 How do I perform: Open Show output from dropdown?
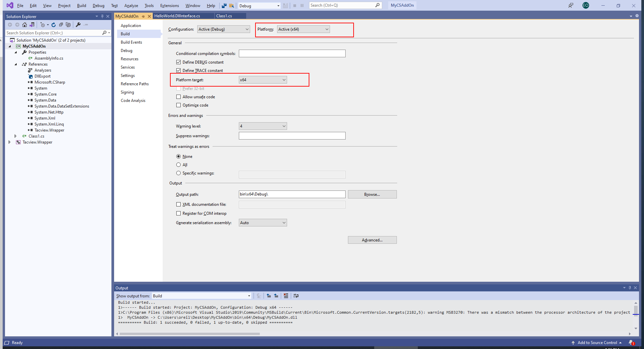click(202, 296)
